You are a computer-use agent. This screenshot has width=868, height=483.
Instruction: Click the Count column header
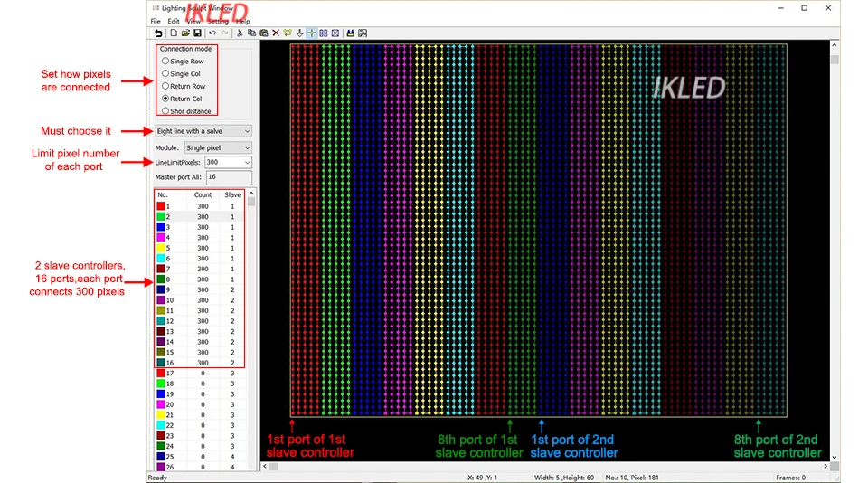click(203, 195)
